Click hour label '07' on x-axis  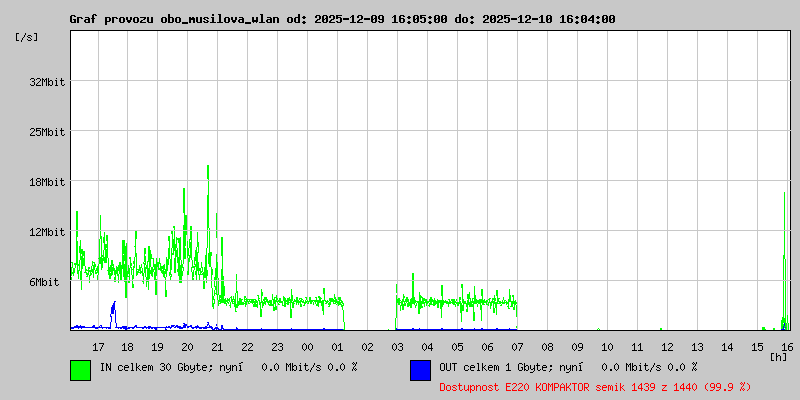click(x=517, y=347)
